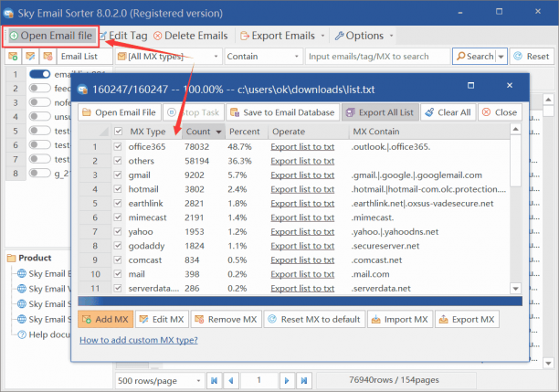Click the Remove MX button
559x392 pixels.
(x=226, y=319)
